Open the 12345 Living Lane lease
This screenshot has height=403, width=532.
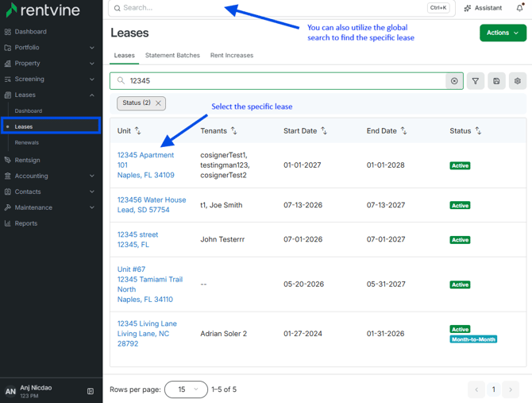click(x=147, y=333)
